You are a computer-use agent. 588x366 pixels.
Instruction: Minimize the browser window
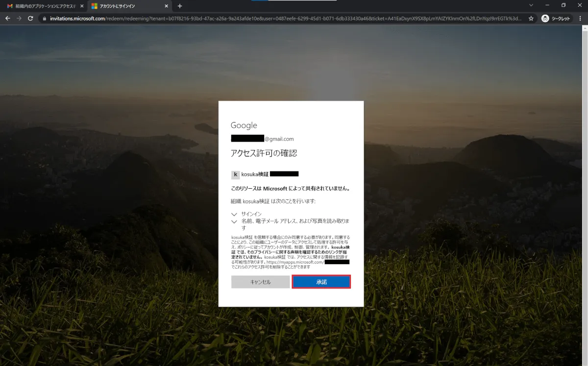pyautogui.click(x=547, y=5)
